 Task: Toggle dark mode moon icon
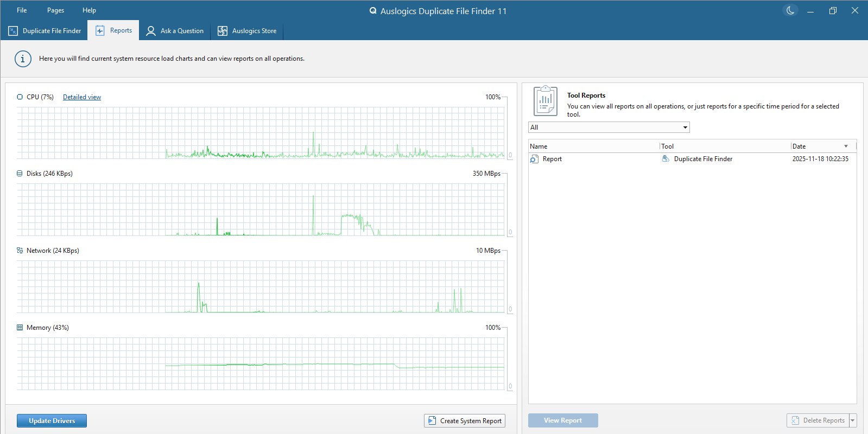pos(790,10)
